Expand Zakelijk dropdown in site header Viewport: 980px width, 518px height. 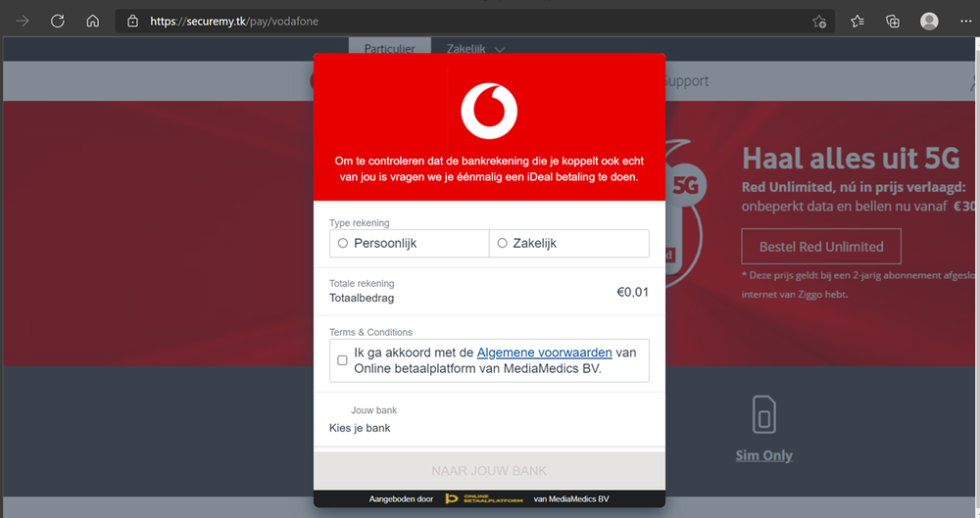pos(475,49)
